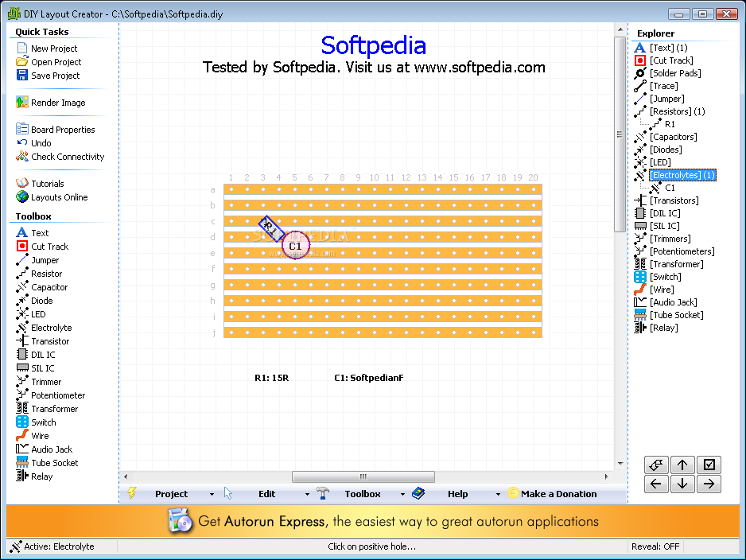746x560 pixels.
Task: Select the Resistor tool in Toolbox
Action: 38,274
